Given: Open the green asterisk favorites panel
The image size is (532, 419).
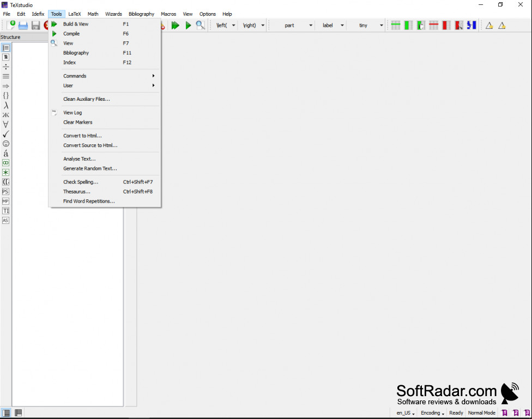Looking at the screenshot, I should tap(6, 172).
